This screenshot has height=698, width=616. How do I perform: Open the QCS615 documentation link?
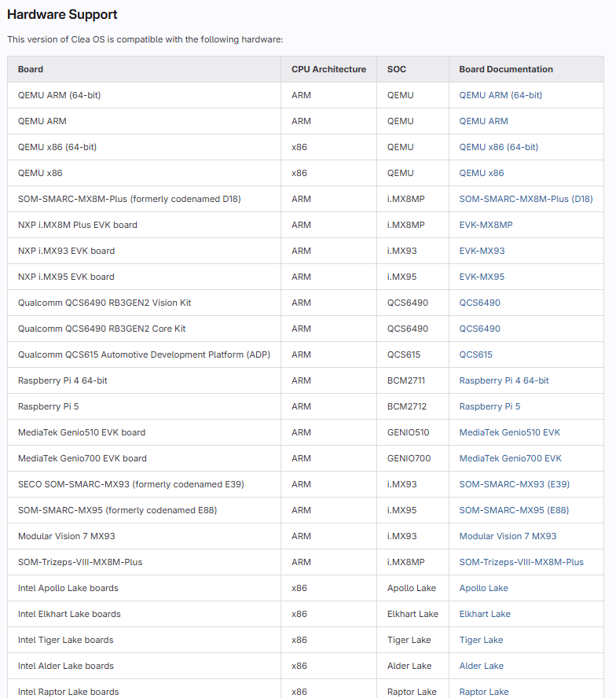pos(475,355)
